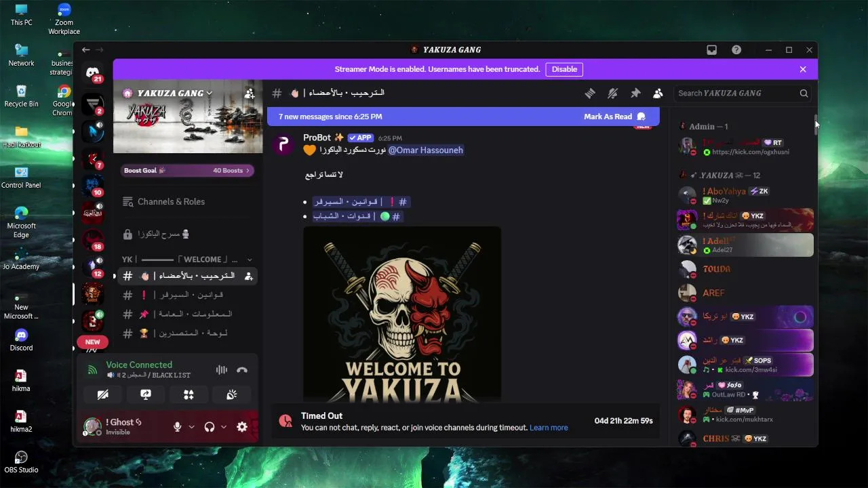Click the @Omar Hassouneh mention
Screen dimensions: 868x488
coord(425,150)
